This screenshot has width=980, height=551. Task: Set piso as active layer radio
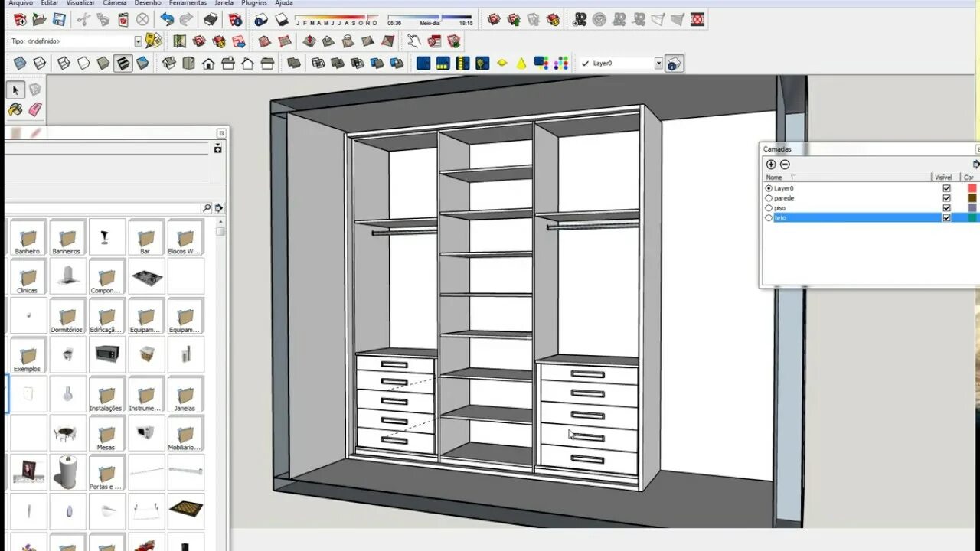769,208
